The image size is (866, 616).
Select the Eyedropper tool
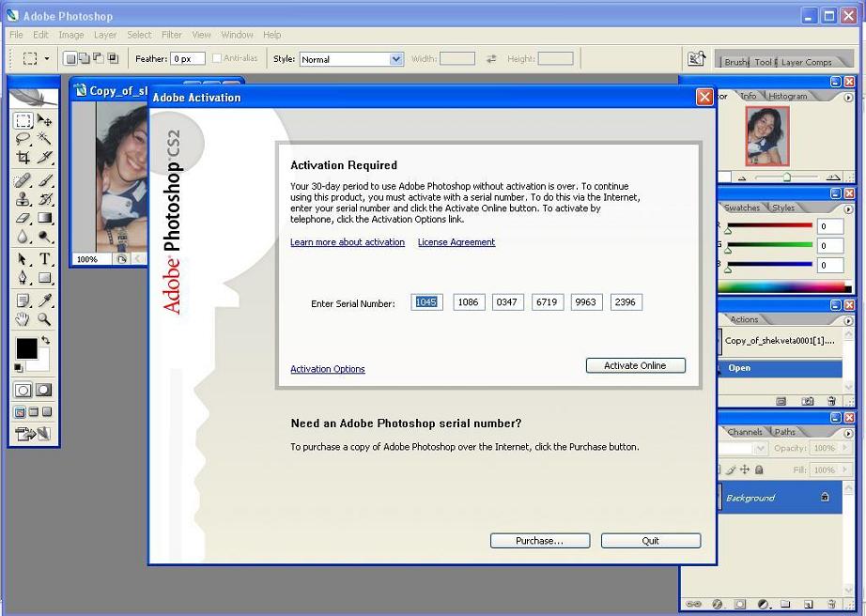click(x=45, y=300)
